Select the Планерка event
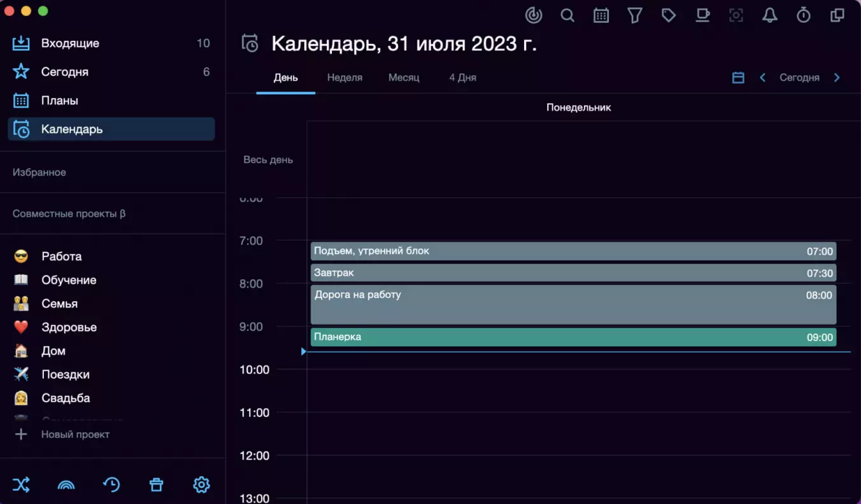The height and width of the screenshot is (504, 861). coord(573,337)
